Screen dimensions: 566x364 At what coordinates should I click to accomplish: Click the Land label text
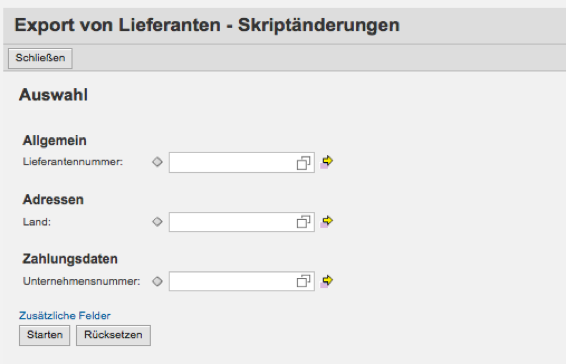coord(37,222)
